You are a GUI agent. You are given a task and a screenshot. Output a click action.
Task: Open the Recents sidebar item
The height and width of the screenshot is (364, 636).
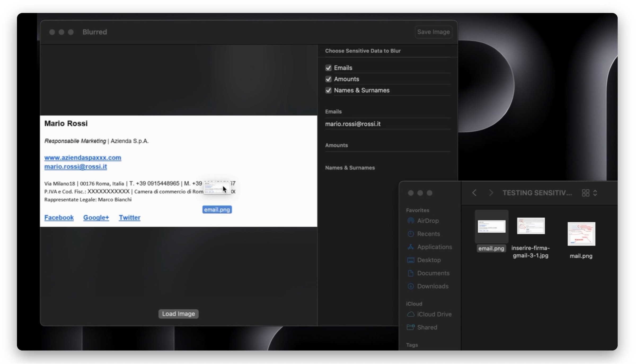tap(428, 234)
